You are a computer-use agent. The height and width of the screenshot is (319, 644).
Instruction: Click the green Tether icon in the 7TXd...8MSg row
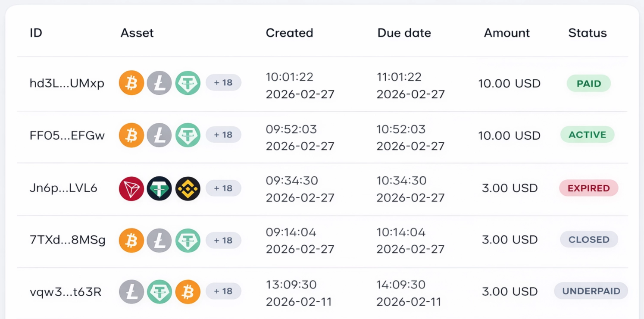[188, 240]
